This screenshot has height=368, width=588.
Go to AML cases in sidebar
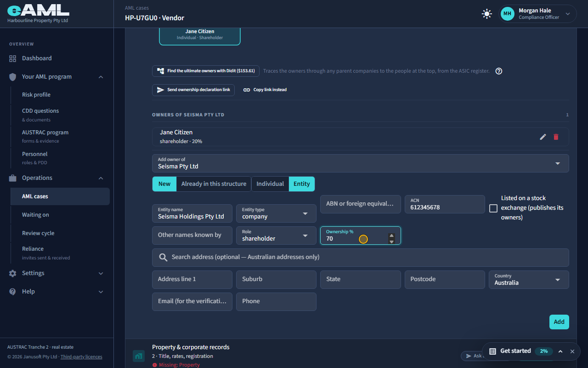point(60,196)
